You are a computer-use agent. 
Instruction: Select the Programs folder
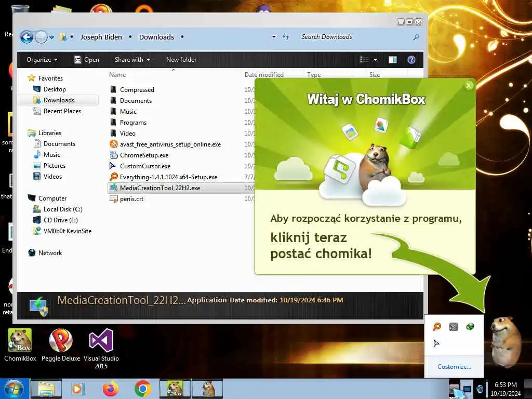[128, 123]
